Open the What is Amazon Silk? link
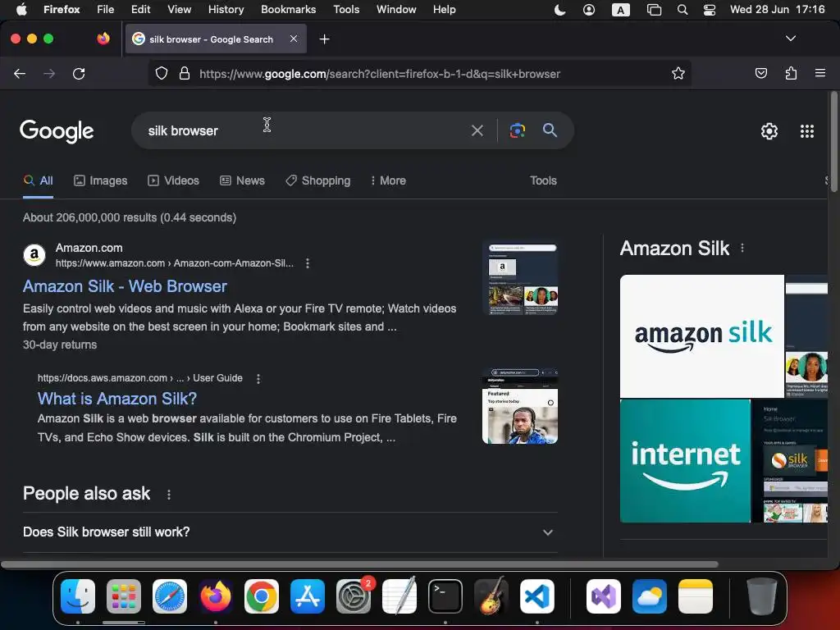This screenshot has height=630, width=840. pyautogui.click(x=117, y=399)
